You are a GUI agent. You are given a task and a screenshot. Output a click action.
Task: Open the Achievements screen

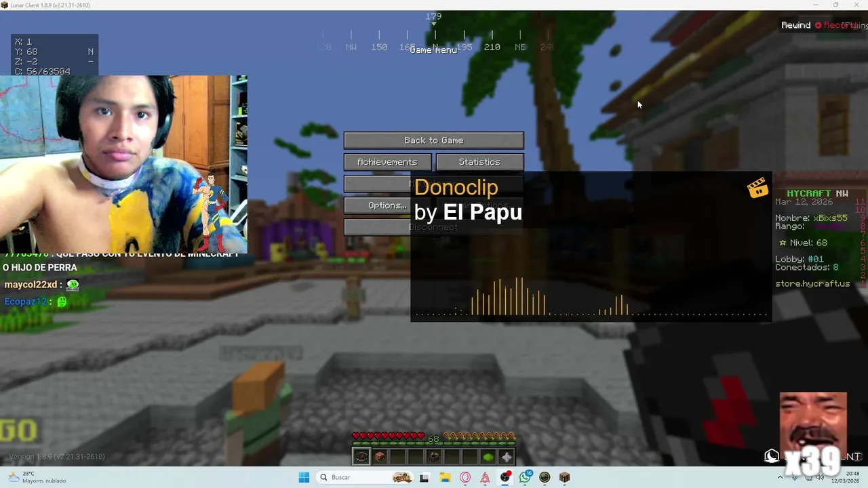click(387, 162)
